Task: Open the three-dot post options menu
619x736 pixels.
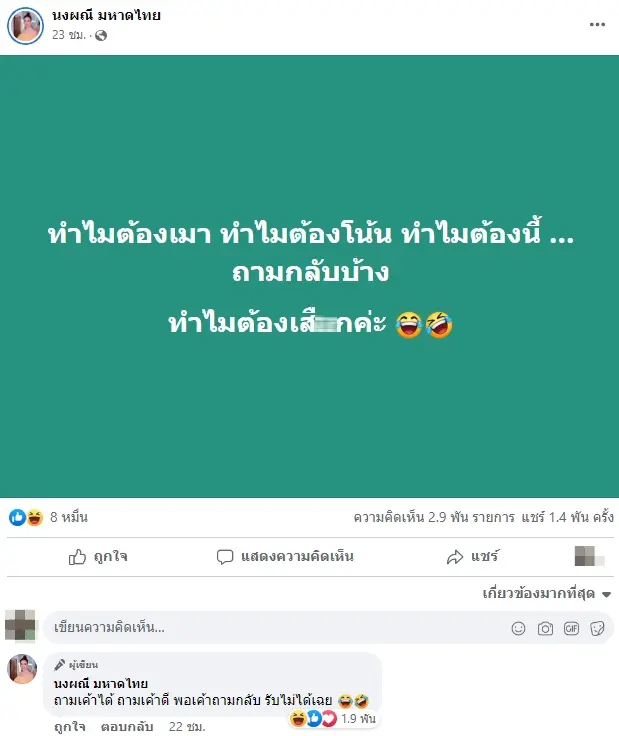Action: tap(597, 25)
